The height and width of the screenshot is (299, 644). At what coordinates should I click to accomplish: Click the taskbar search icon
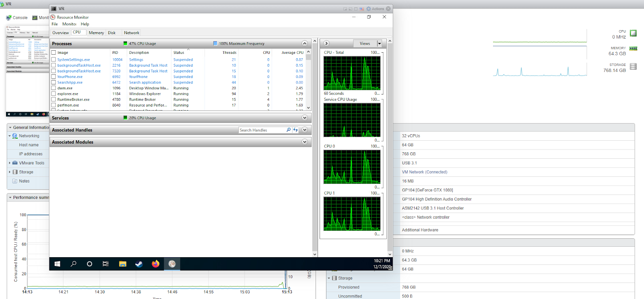74,264
